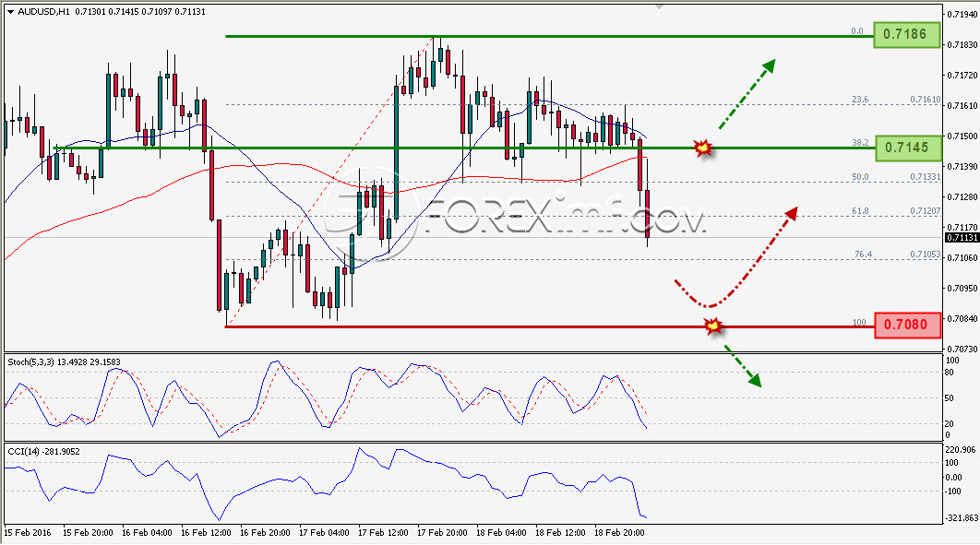This screenshot has width=980, height=545.
Task: Click the AUDUSD,H1 chart menu triangle
Action: point(11,12)
